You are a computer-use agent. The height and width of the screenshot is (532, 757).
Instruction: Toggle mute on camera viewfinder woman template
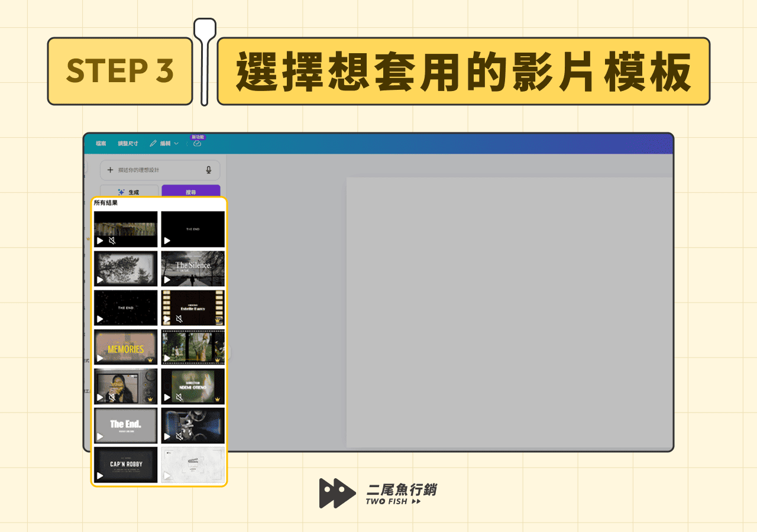112,397
